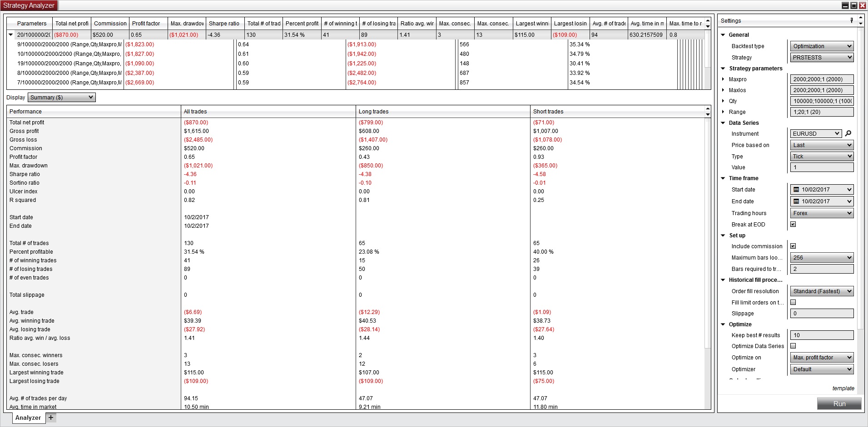Collapse the selected 20/100000 results row

pyautogui.click(x=11, y=35)
